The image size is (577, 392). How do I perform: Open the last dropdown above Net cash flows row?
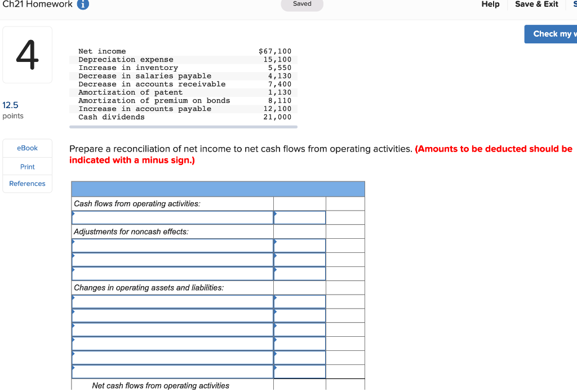click(172, 371)
